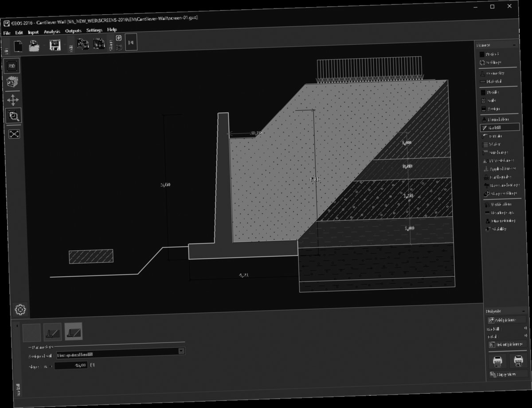This screenshot has width=532, height=408.
Task: Select the second backfill shape option
Action: point(52,331)
